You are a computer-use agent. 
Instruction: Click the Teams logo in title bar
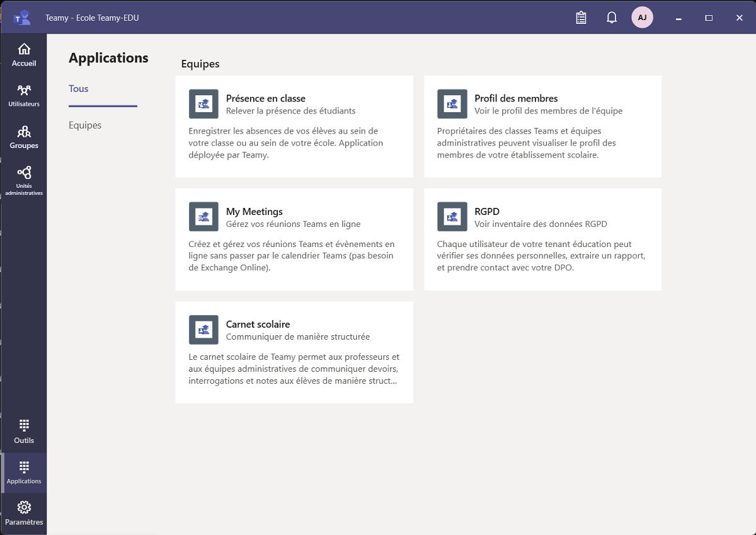[22, 18]
